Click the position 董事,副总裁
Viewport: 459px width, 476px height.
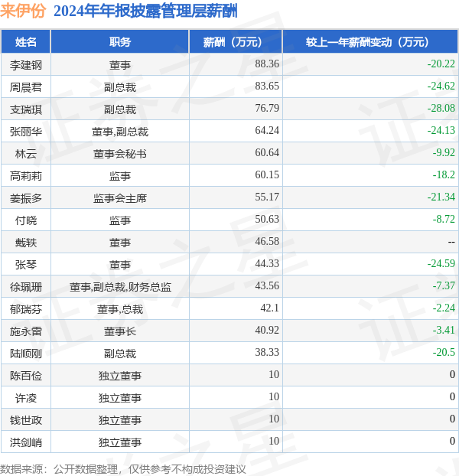(120, 132)
